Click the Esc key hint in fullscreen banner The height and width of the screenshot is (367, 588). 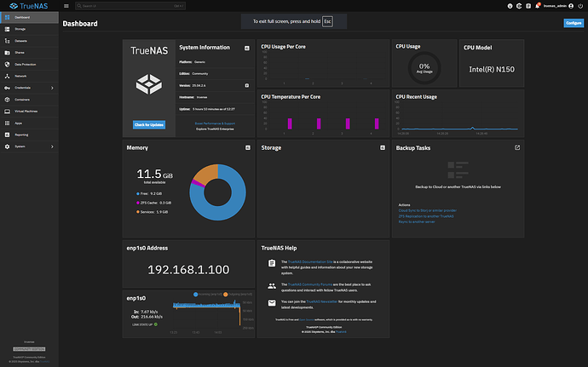[x=327, y=21]
